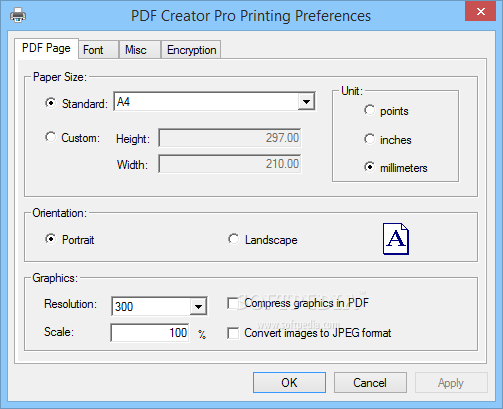Viewport: 503px width, 409px height.
Task: Click the Width field showing 210.00
Action: pos(230,164)
